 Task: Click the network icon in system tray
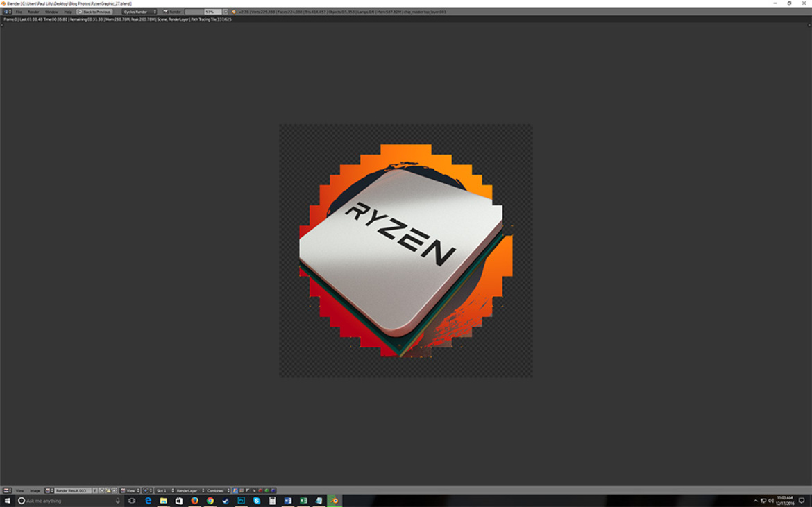[763, 501]
